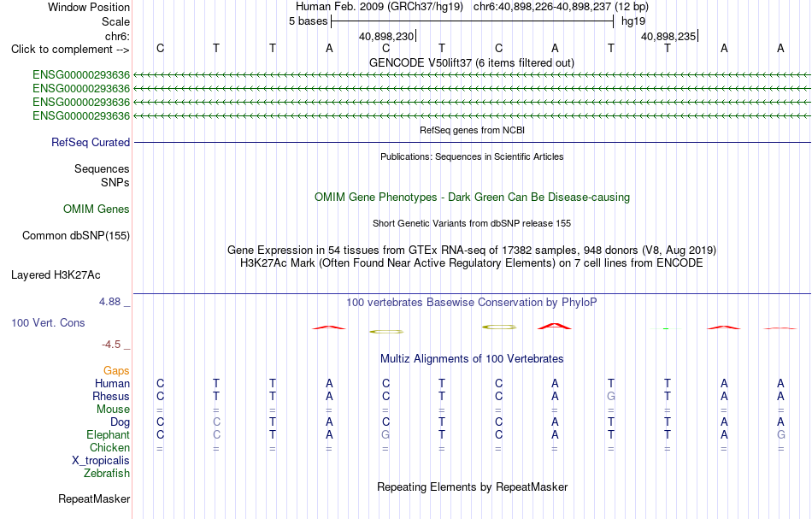Select the Chicken species row label

coord(109,447)
